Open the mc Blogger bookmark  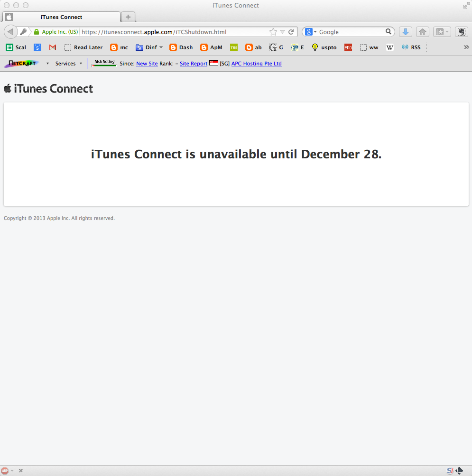119,47
